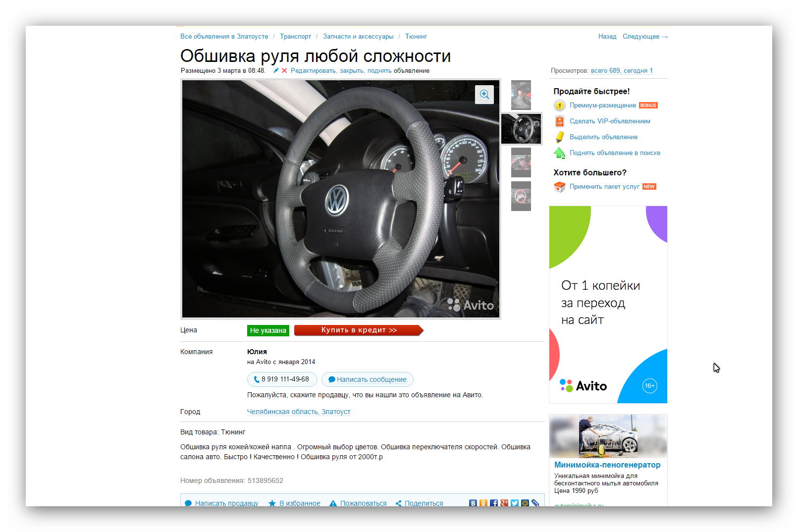Share the listing via the Google+ icon
Image resolution: width=798 pixels, height=532 pixels.
(504, 503)
